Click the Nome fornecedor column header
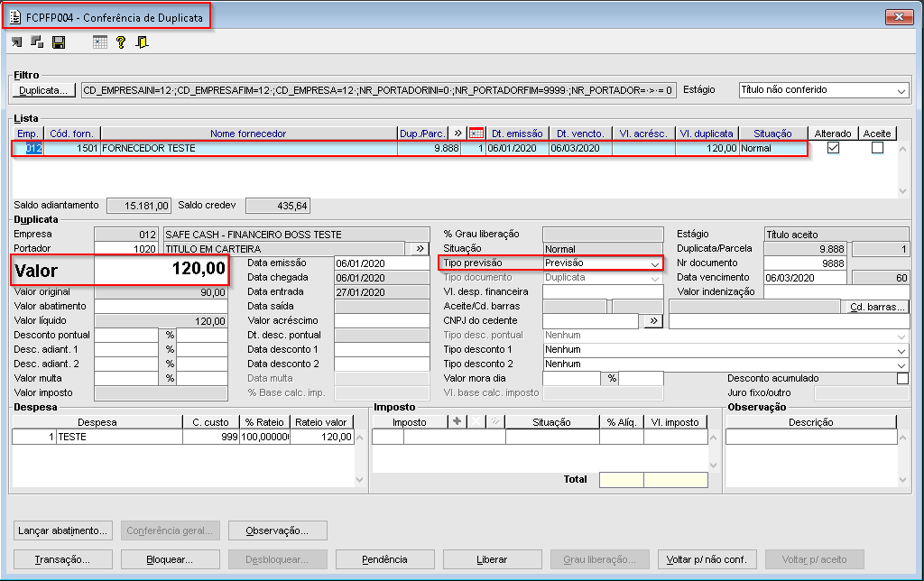Viewport: 924px width, 581px height. (x=248, y=134)
